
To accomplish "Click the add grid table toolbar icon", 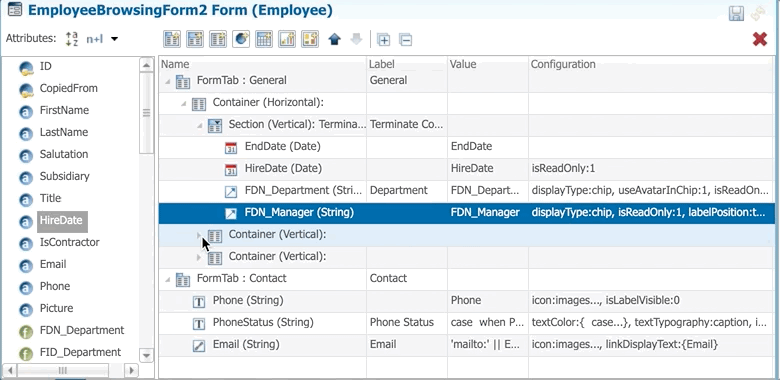I will point(264,39).
